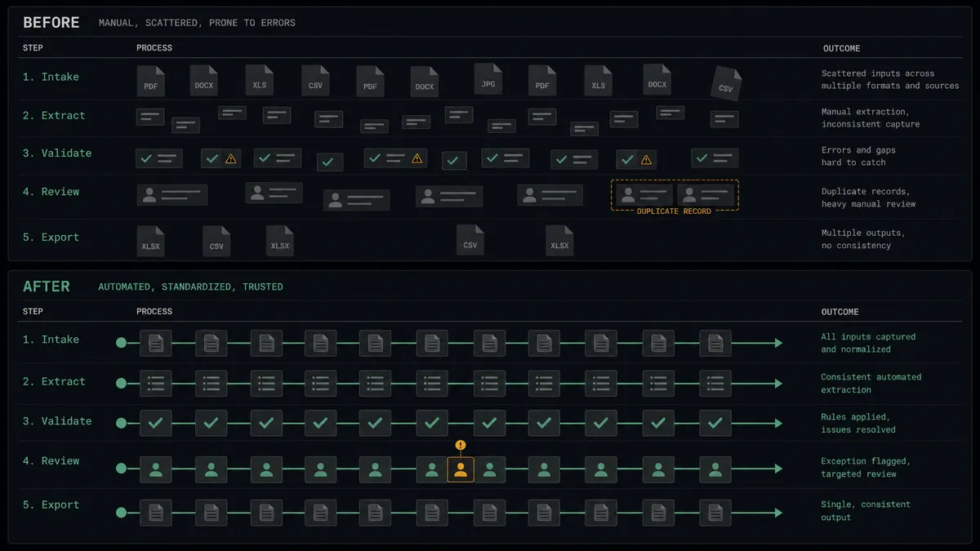This screenshot has width=980, height=551.
Task: Select '5. Export' step in After section
Action: 51,505
